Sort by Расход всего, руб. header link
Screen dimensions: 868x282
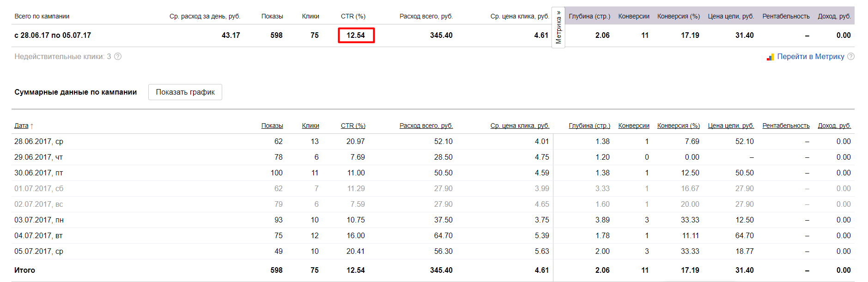point(426,126)
